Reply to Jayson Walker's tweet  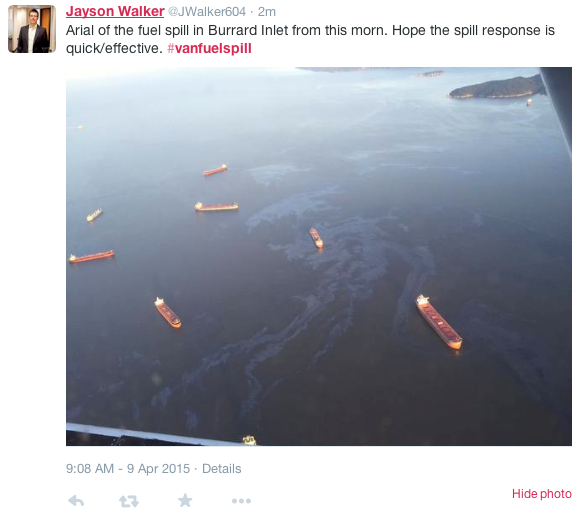tap(76, 501)
